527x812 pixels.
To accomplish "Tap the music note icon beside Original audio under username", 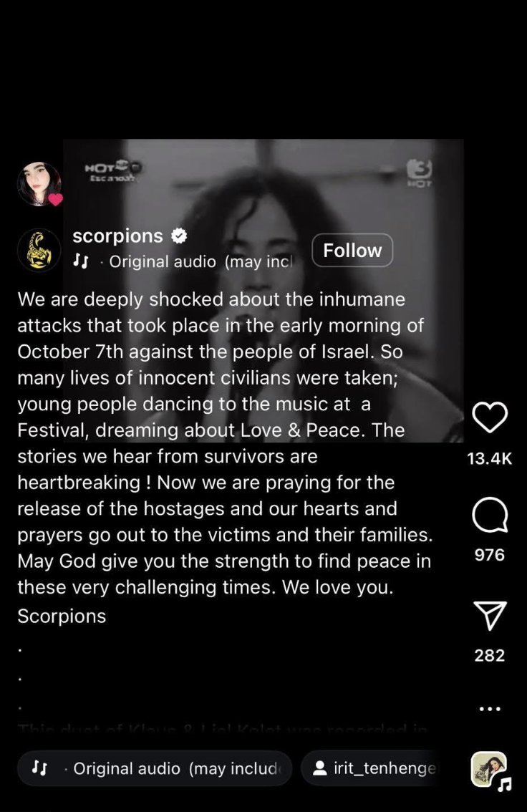I will click(80, 261).
